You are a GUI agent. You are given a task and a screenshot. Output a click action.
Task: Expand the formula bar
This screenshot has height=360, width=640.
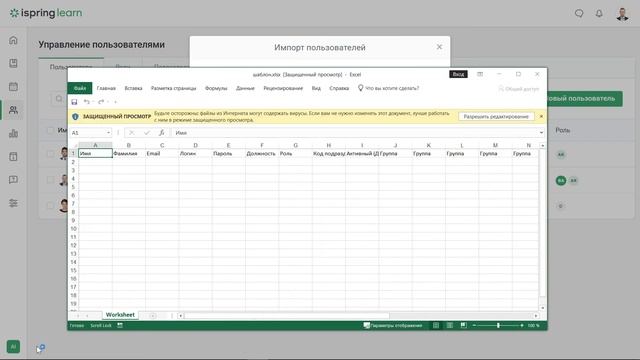tap(541, 133)
